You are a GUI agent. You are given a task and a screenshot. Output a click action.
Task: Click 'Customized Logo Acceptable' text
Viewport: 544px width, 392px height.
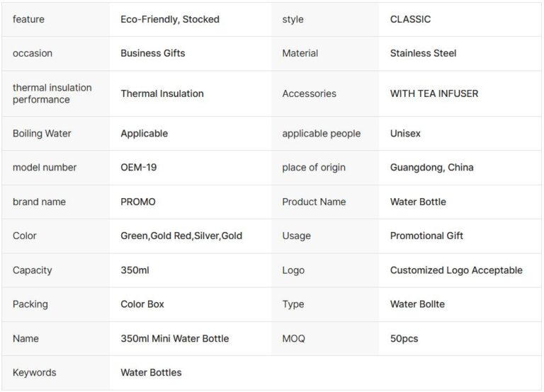coord(456,270)
